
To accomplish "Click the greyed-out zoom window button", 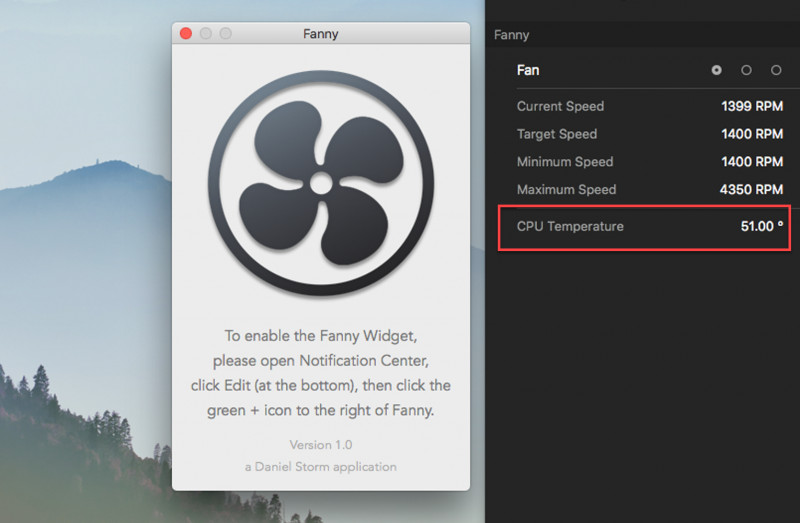I will (226, 34).
